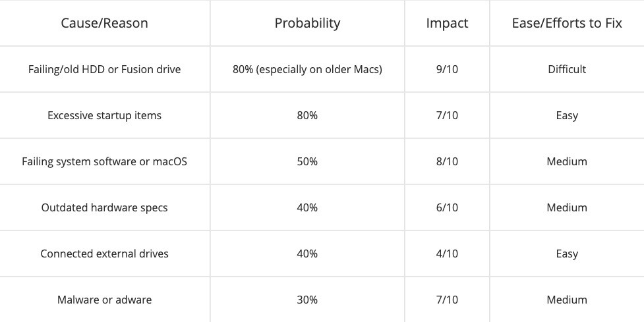Click the 50% probability cell

pyautogui.click(x=307, y=161)
